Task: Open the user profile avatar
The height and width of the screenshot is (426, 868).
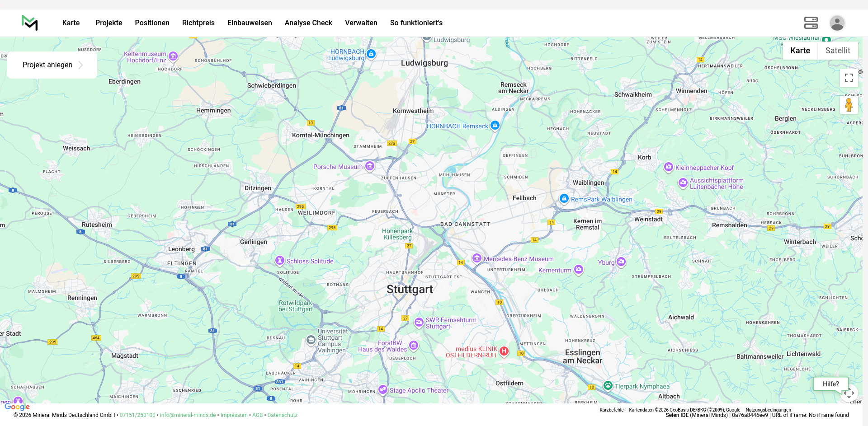Action: (x=837, y=23)
